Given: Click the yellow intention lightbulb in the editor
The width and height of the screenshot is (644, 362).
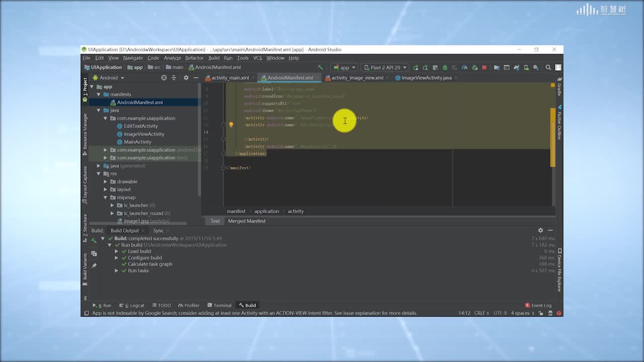Looking at the screenshot, I should 231,125.
